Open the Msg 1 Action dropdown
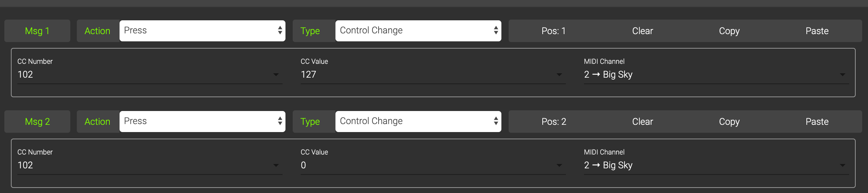This screenshot has width=868, height=193. (202, 31)
